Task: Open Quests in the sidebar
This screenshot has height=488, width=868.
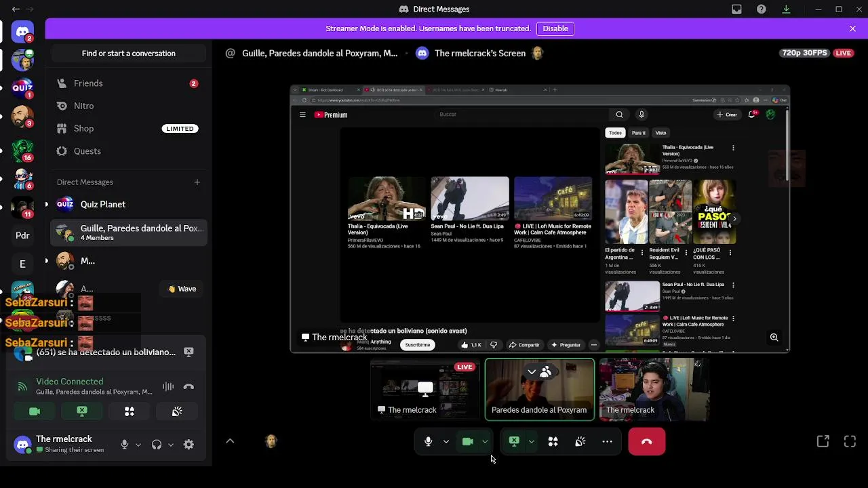Action: point(129,151)
